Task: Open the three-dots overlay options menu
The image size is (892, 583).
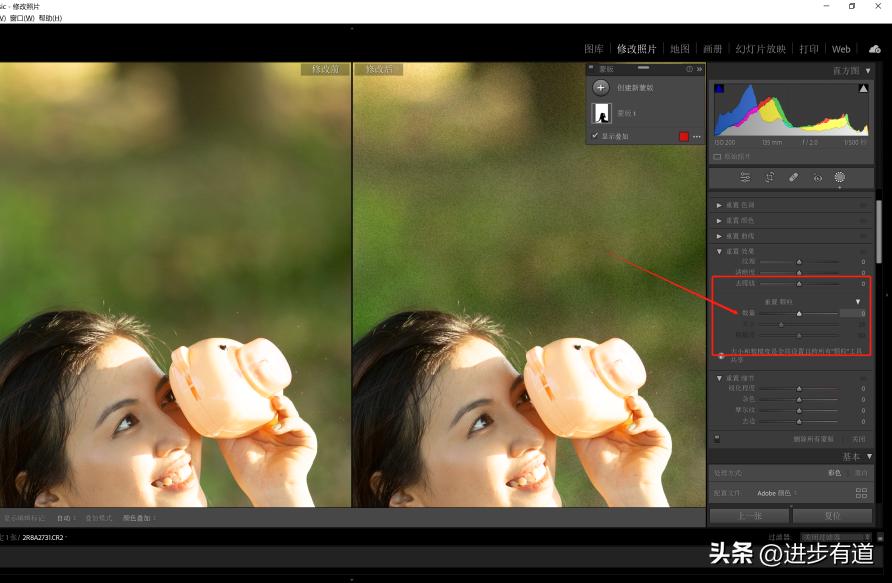Action: pos(697,137)
